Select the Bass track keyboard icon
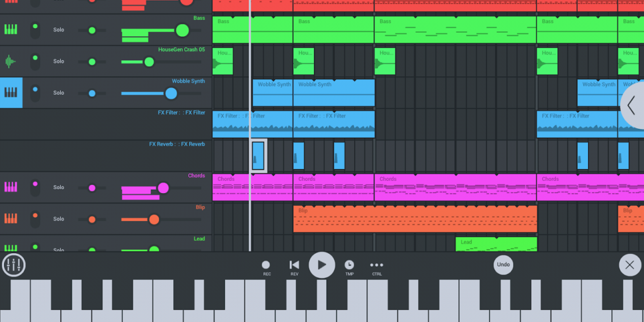Screen dimensions: 644x322 pos(11,29)
